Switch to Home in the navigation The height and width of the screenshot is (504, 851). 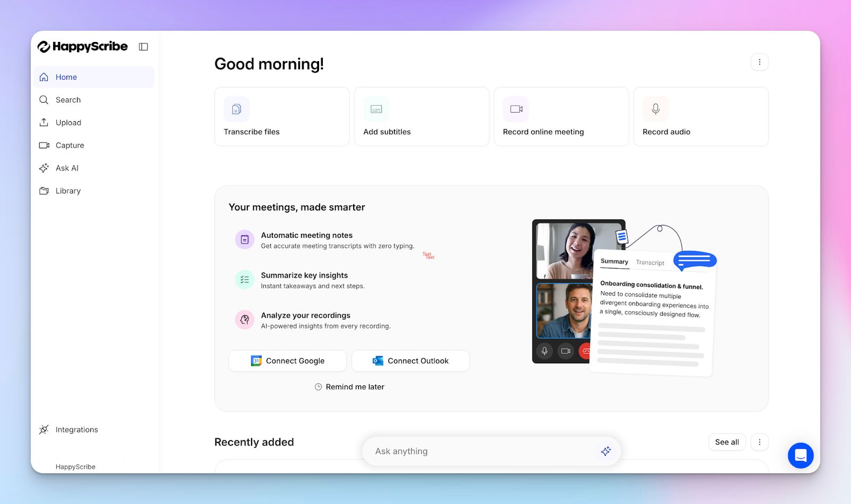(x=66, y=77)
